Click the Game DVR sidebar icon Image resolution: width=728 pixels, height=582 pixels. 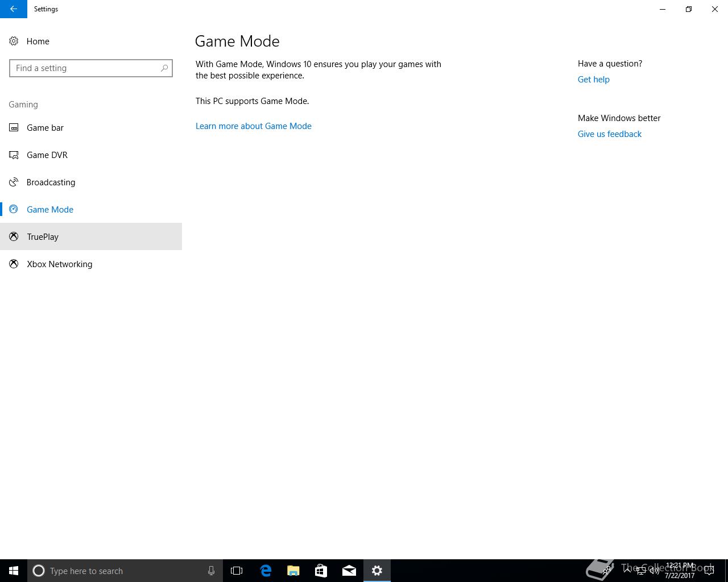point(14,155)
